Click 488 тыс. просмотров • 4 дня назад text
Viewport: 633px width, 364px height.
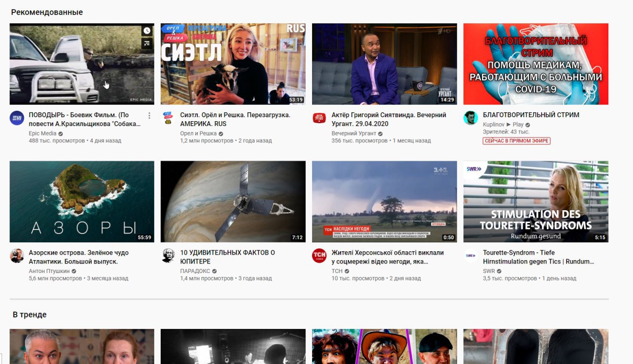[75, 140]
